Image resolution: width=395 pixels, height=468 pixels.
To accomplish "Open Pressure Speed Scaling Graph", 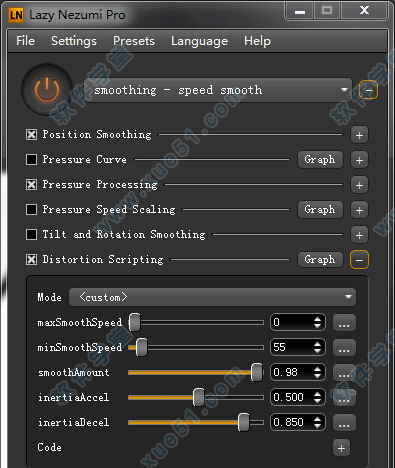I will (320, 210).
